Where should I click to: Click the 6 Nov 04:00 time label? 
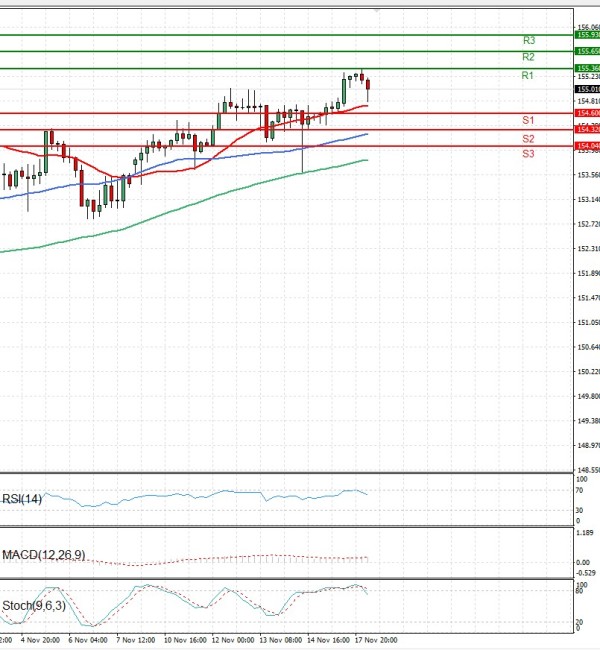pyautogui.click(x=88, y=638)
